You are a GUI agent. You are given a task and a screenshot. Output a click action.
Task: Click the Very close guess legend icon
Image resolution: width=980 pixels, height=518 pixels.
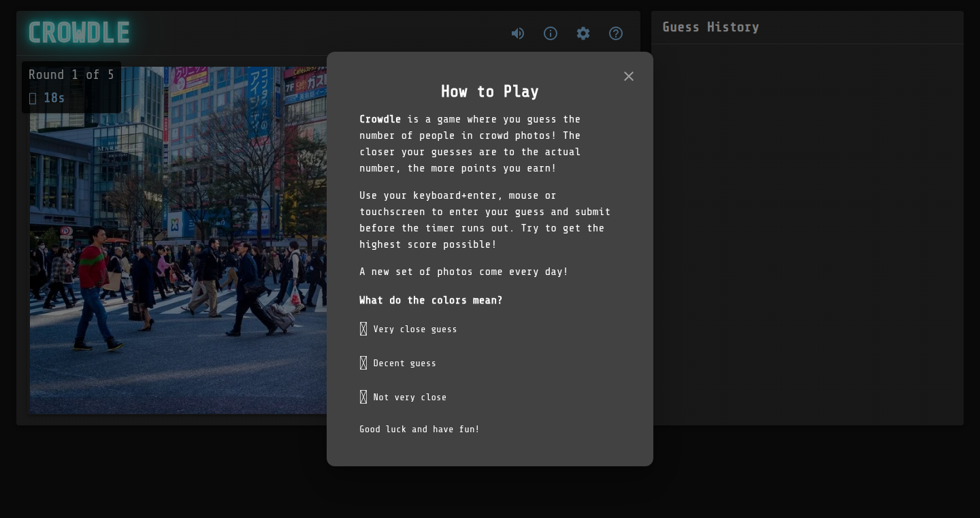363,329
